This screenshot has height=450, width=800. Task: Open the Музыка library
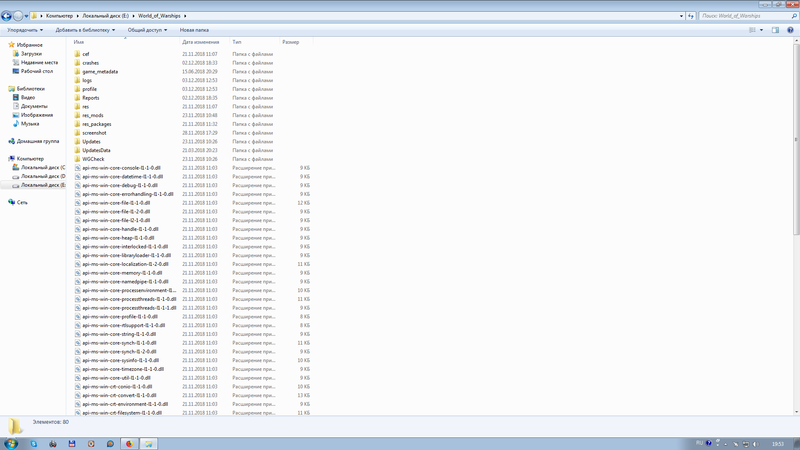point(30,123)
